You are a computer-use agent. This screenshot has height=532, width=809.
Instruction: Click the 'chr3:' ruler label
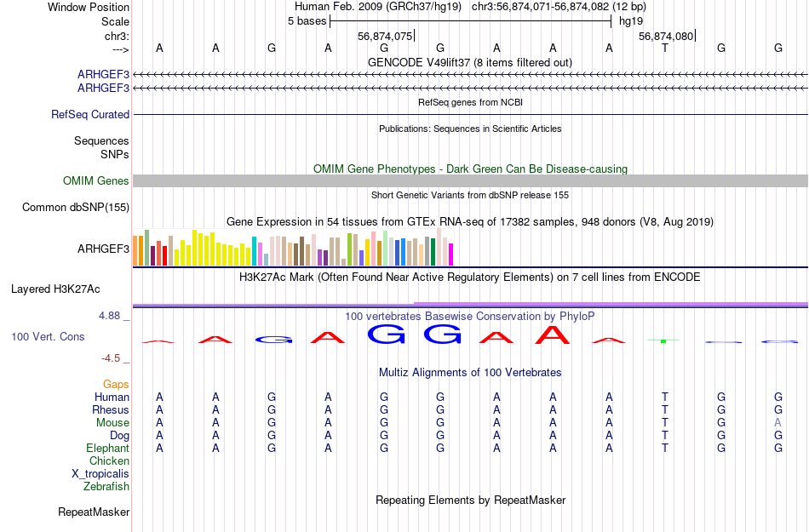(x=117, y=36)
